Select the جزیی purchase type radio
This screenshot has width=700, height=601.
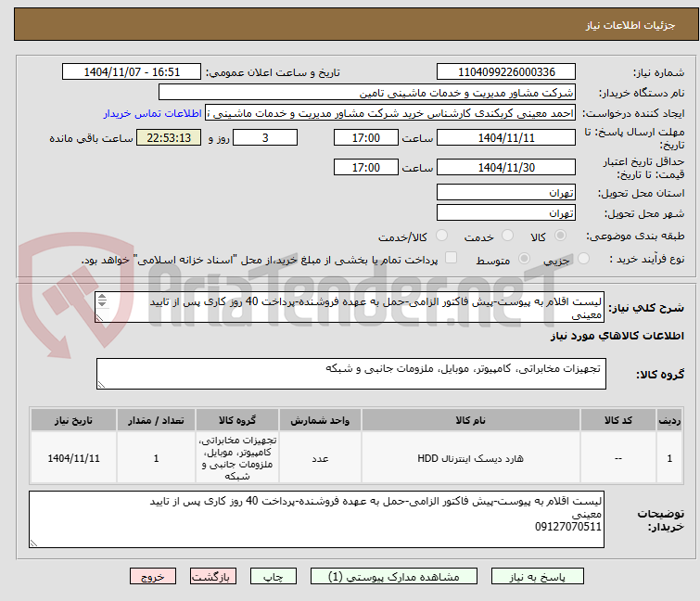point(583,259)
